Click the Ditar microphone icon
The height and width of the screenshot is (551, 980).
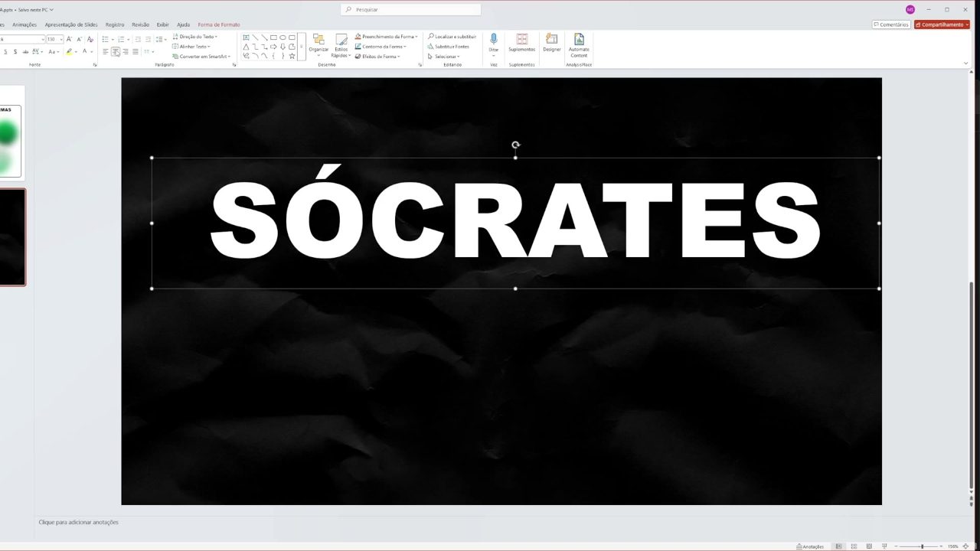pyautogui.click(x=493, y=40)
